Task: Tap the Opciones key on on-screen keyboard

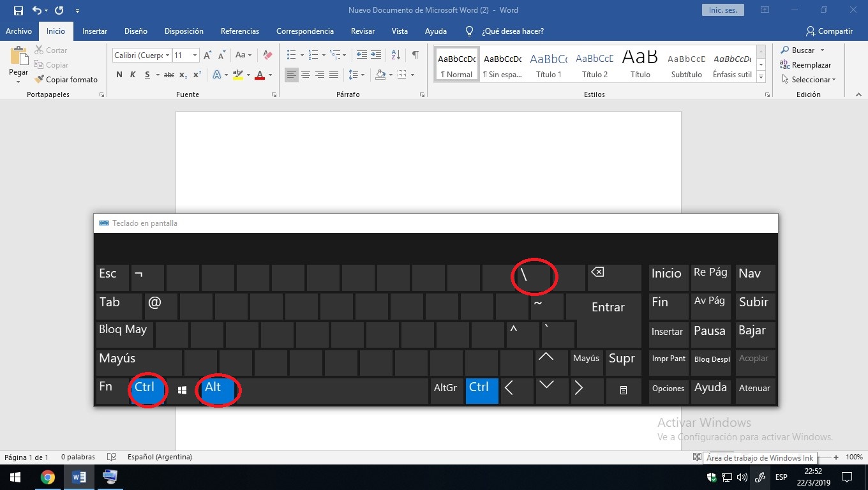Action: [x=668, y=390]
